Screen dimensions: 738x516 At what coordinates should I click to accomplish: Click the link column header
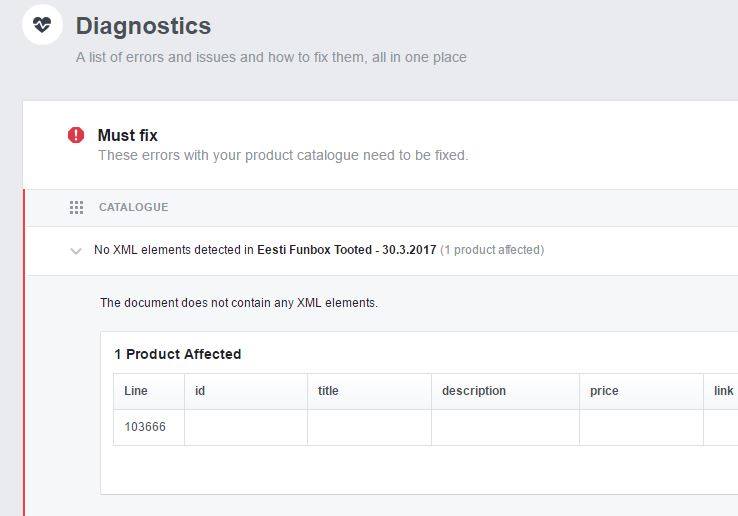pos(721,391)
